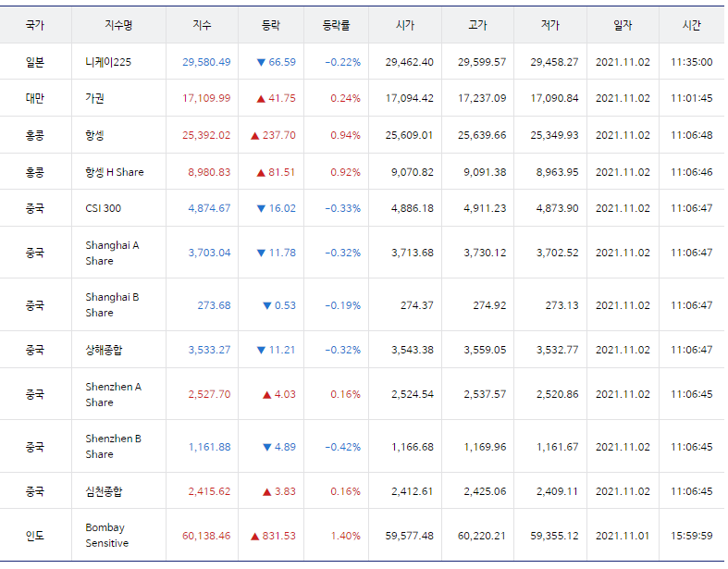Image resolution: width=728 pixels, height=569 pixels.
Task: Open the 항셍 H Share index
Action: (115, 172)
